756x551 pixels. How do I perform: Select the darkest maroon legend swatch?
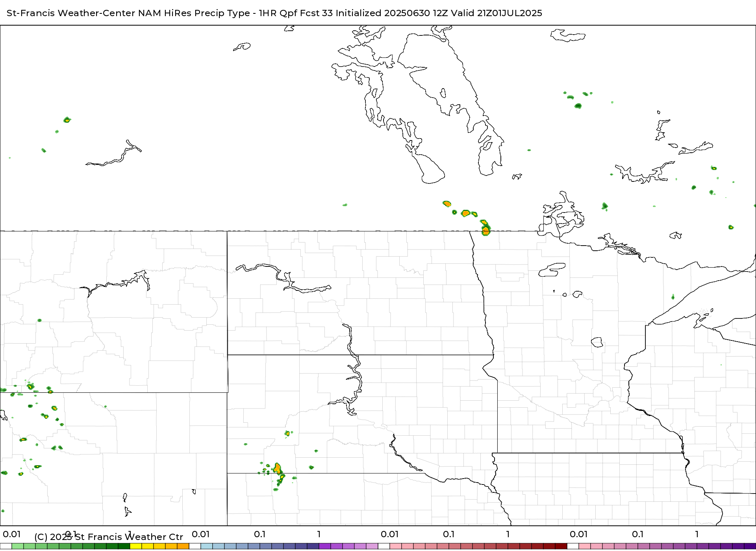point(561,546)
